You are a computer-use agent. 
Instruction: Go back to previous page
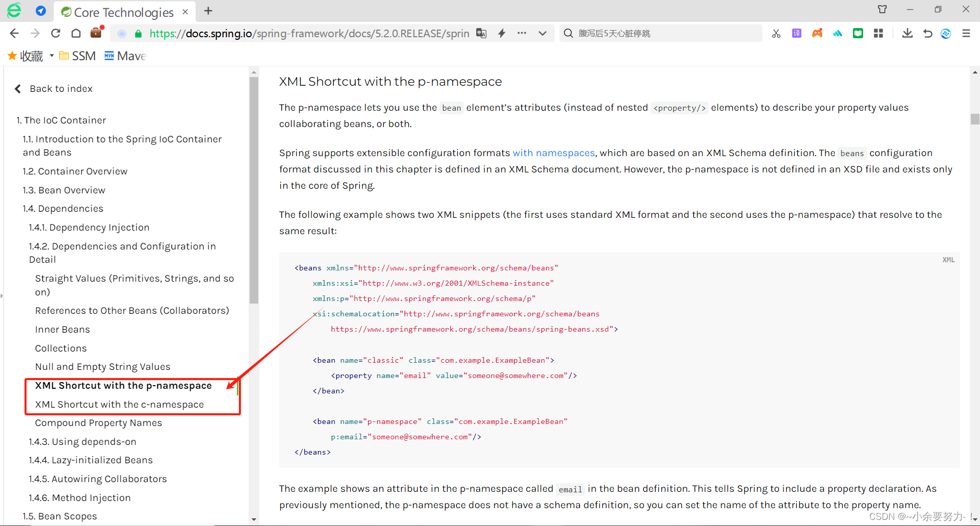pos(14,34)
